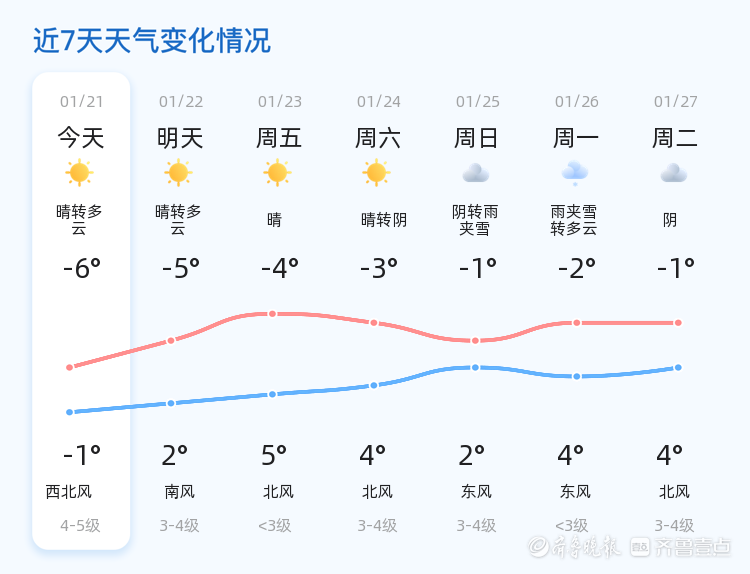750x574 pixels.
Task: Click the 雨夹雪转多云 weather description
Action: 574,220
